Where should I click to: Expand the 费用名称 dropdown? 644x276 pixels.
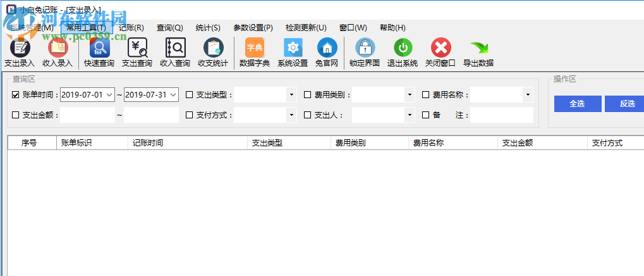click(x=528, y=94)
